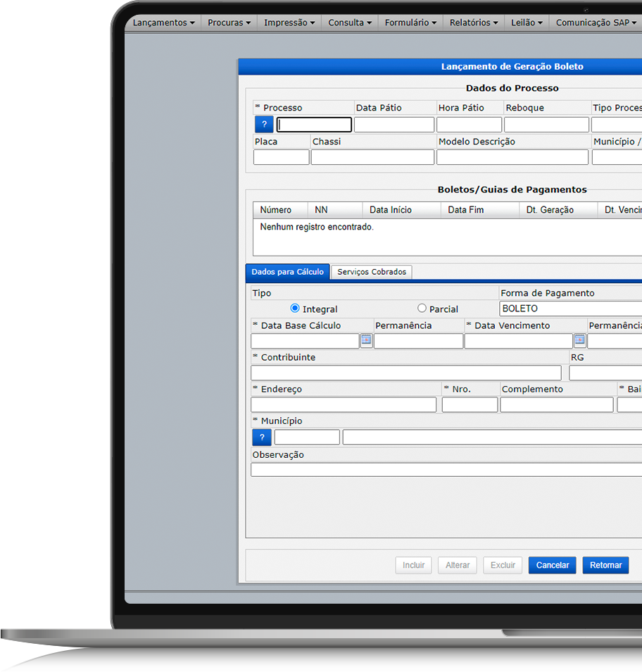Click the Observação input field
Image resolution: width=642 pixels, height=672 pixels.
pos(446,470)
